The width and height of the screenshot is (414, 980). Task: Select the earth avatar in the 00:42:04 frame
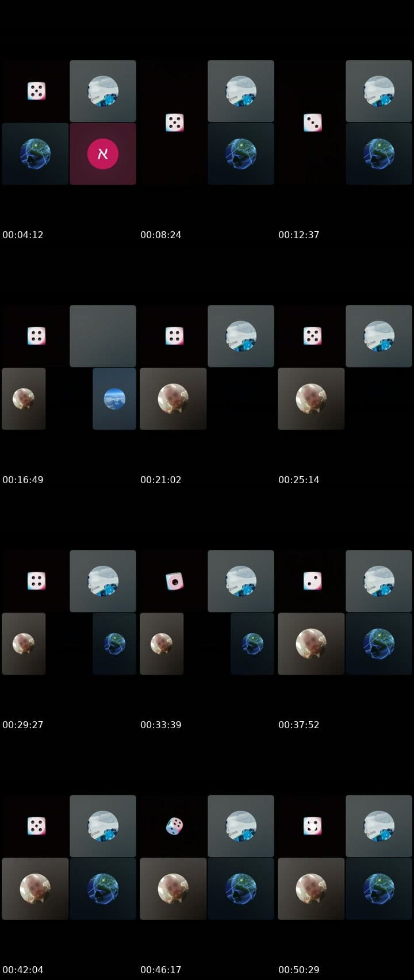tap(103, 889)
